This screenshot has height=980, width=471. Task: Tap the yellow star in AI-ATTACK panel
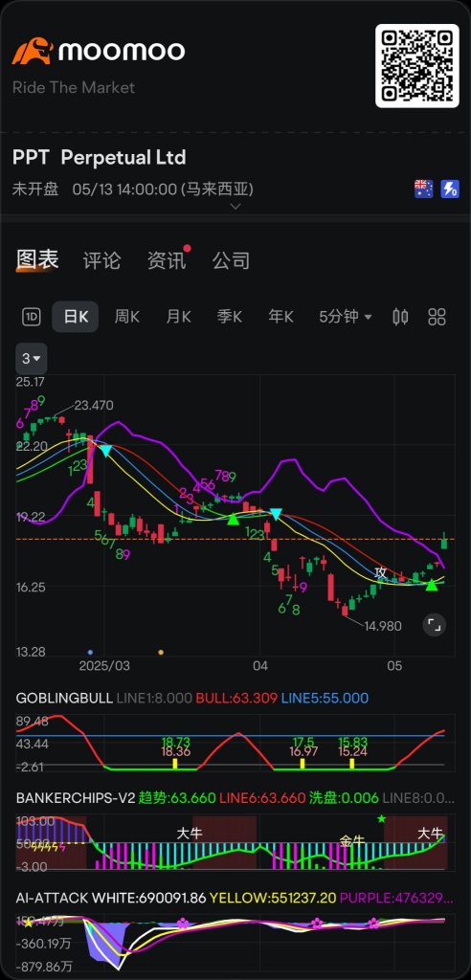28,924
